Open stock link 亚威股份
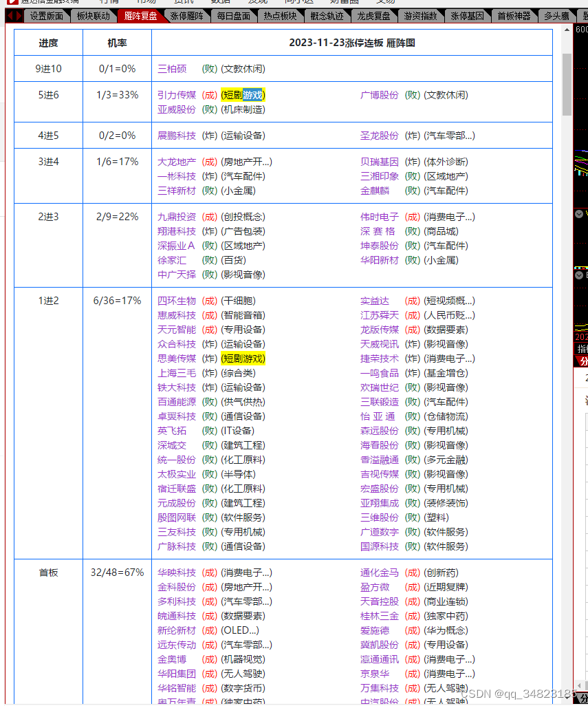Image resolution: width=588 pixels, height=706 pixels. pos(177,109)
